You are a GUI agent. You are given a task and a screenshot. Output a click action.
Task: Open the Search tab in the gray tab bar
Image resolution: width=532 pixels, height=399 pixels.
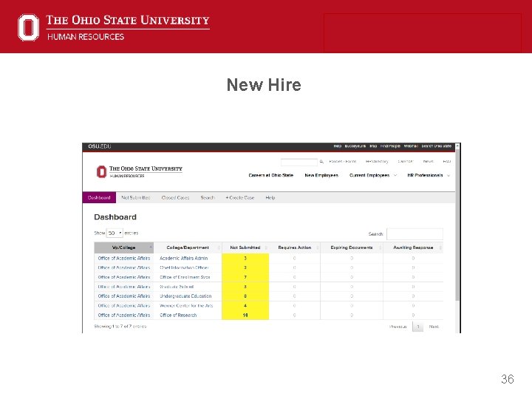tap(208, 197)
